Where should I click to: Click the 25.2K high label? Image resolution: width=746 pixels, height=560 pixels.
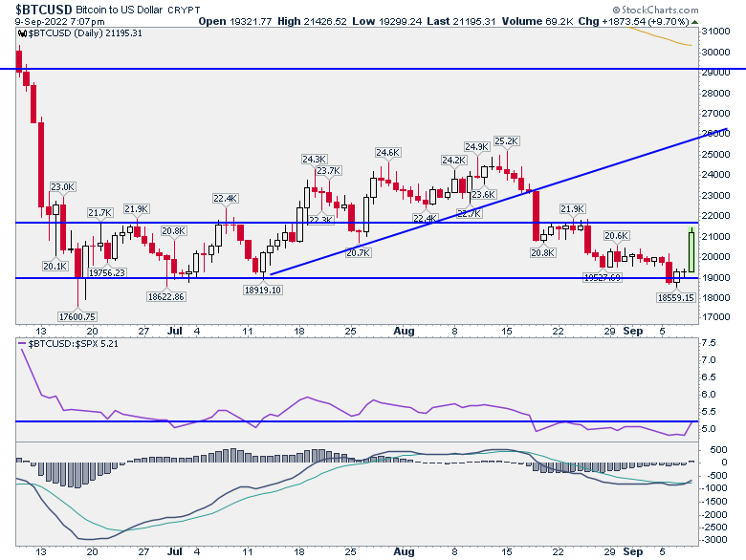507,141
